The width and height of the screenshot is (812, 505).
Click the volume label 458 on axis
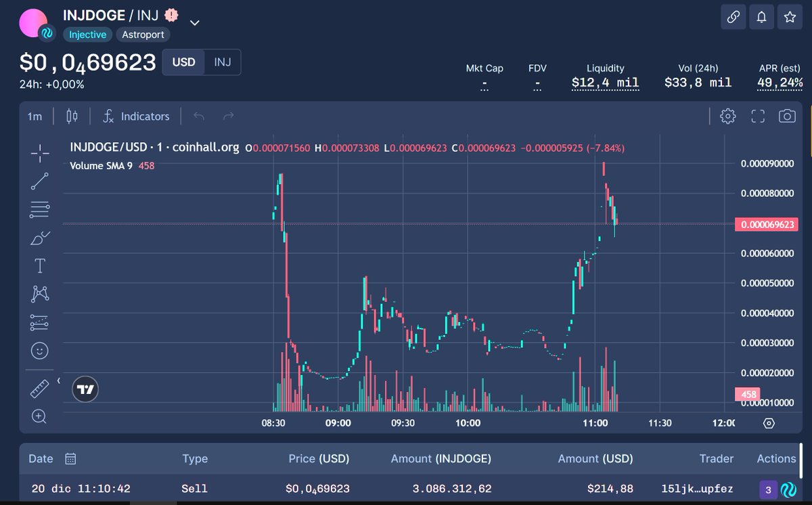click(748, 394)
